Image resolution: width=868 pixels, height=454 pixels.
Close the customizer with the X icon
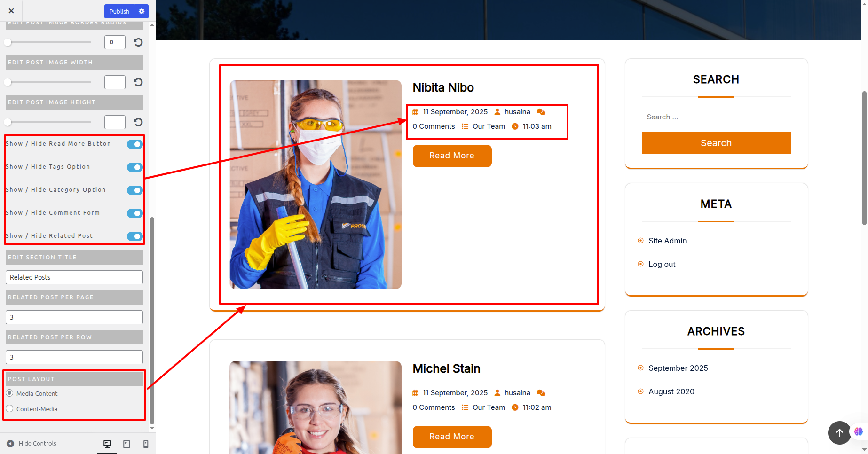(11, 11)
